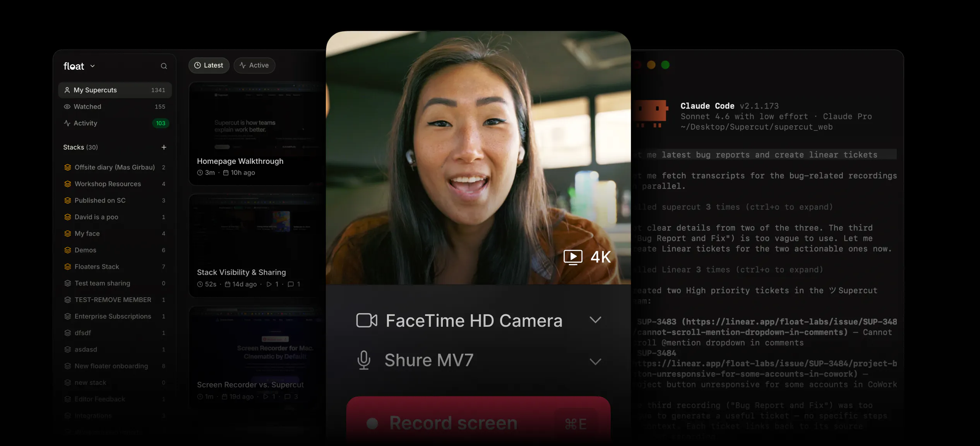This screenshot has width=980, height=446.
Task: Click the camera icon beside FaceTime HD Camera
Action: (x=367, y=321)
